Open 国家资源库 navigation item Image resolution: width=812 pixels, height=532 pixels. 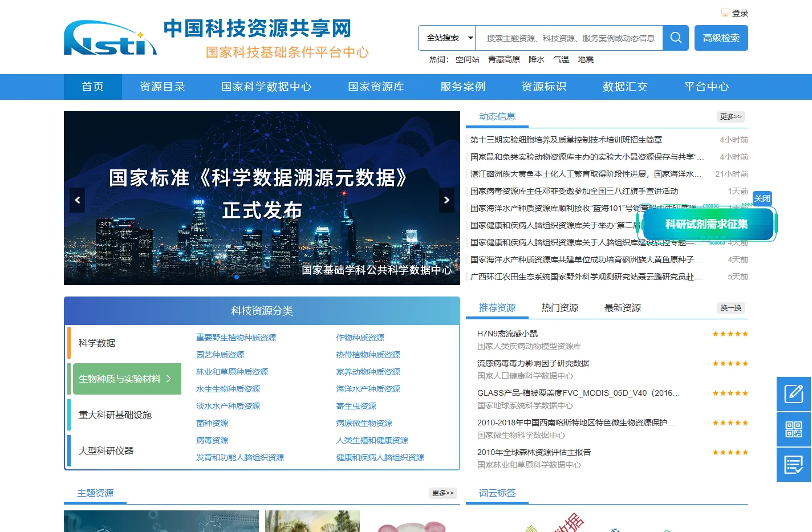click(x=376, y=87)
